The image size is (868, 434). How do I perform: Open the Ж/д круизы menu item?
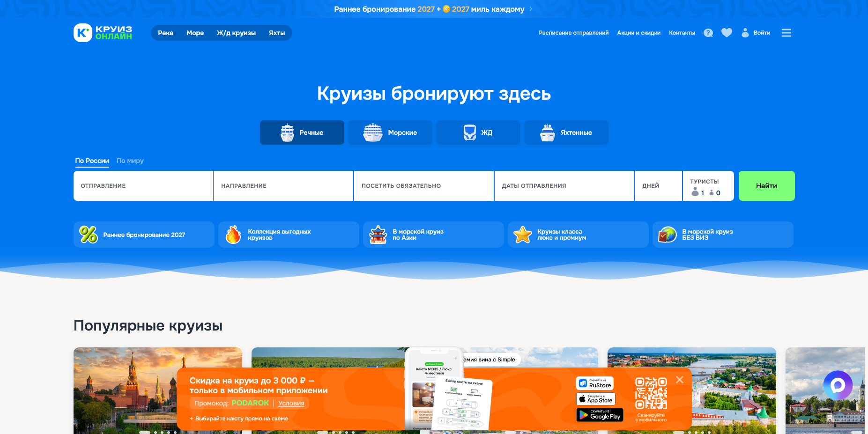[x=236, y=33]
